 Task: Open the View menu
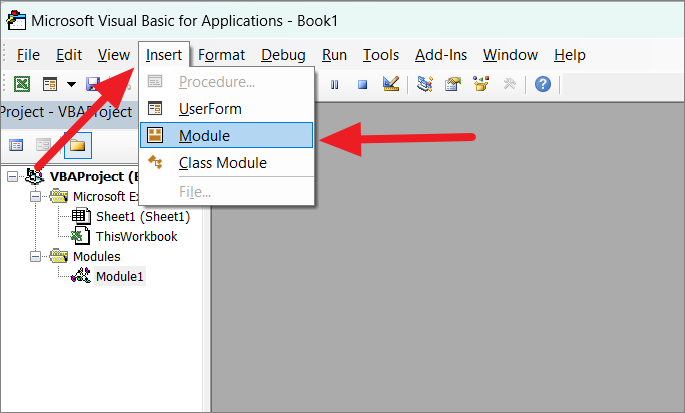click(x=114, y=55)
